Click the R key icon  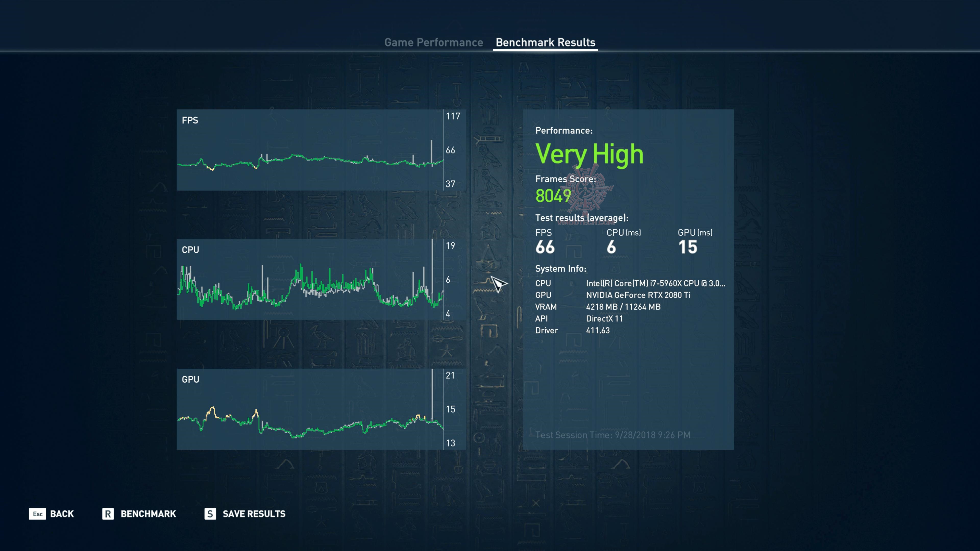108,514
